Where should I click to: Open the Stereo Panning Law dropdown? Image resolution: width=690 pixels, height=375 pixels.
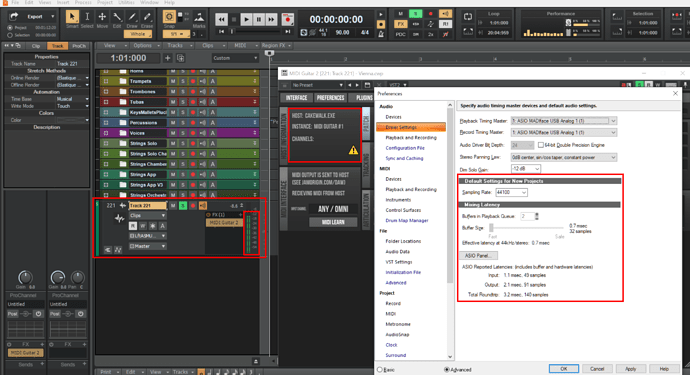click(x=564, y=157)
